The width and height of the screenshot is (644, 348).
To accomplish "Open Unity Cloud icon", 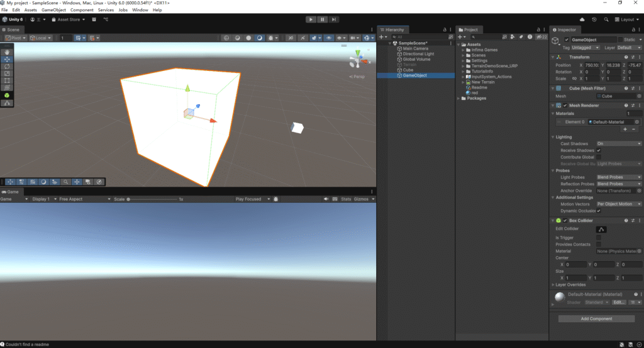I will [x=582, y=19].
